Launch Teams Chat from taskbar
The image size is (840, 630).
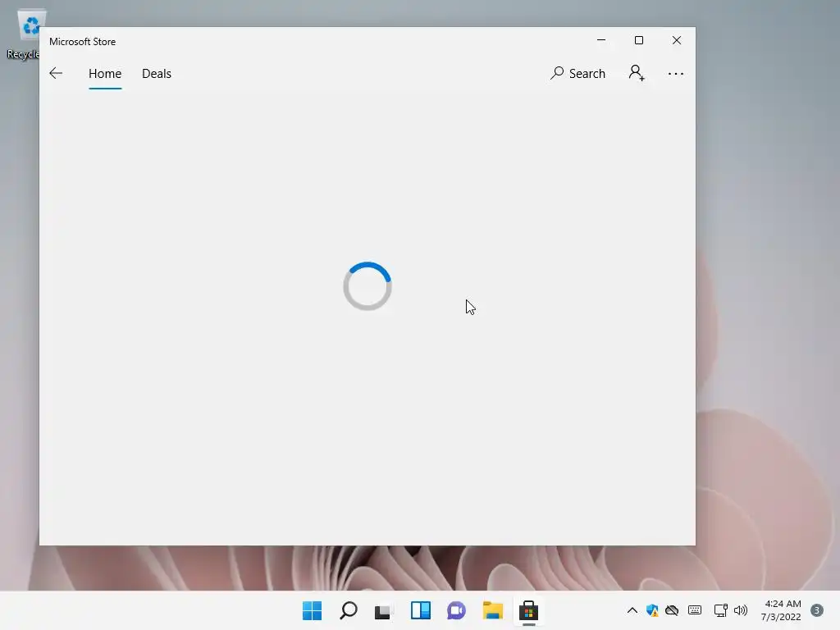click(x=456, y=610)
